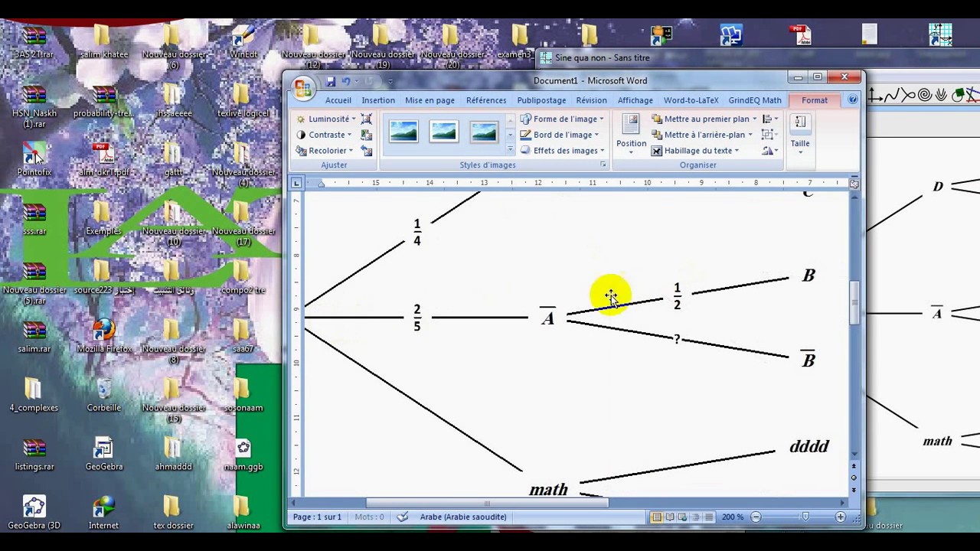Click the Reset Picture icon beside Recolorier
Image resolution: width=980 pixels, height=551 pixels.
point(367,151)
